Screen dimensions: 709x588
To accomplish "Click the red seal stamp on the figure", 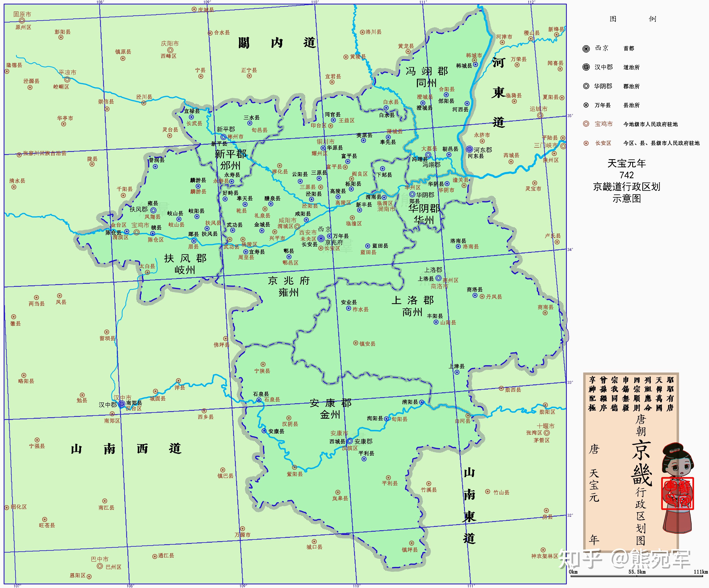I will pyautogui.click(x=677, y=493).
